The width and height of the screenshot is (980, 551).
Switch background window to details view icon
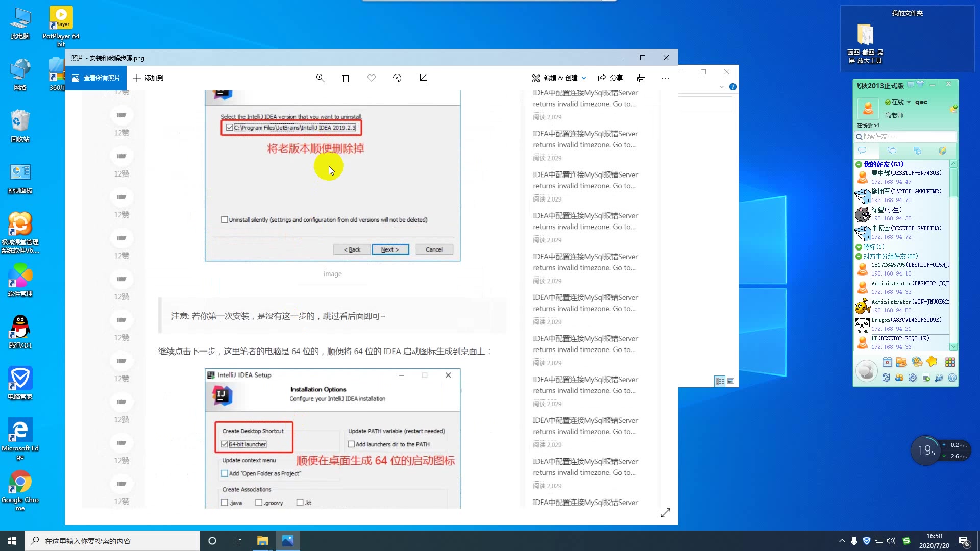[720, 381]
